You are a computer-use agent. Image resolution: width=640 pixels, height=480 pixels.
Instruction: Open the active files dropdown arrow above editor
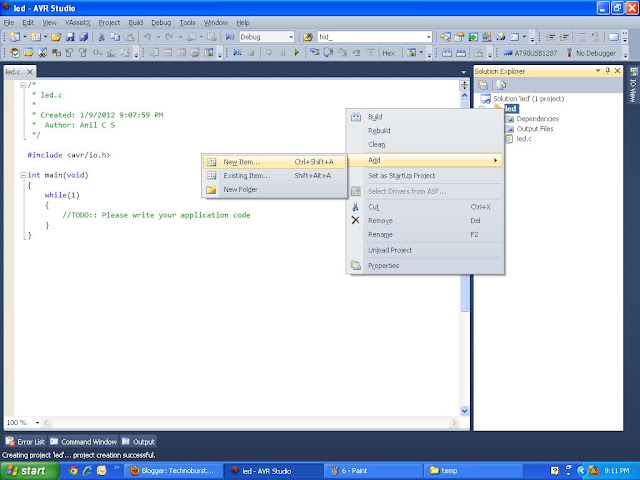click(463, 72)
